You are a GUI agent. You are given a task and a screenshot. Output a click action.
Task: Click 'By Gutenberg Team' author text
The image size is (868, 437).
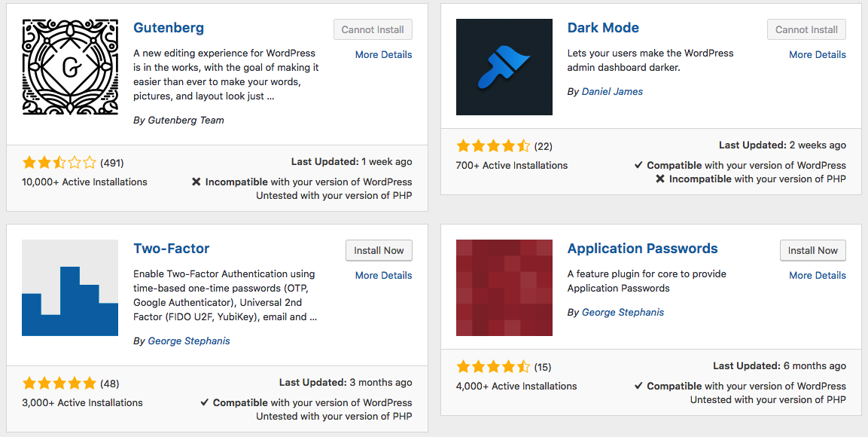tap(179, 121)
